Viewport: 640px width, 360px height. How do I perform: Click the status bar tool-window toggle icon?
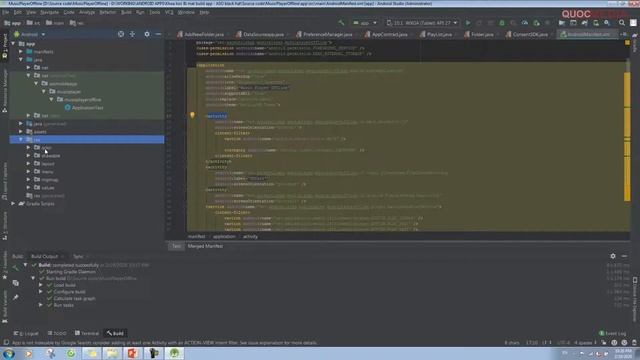click(x=6, y=343)
